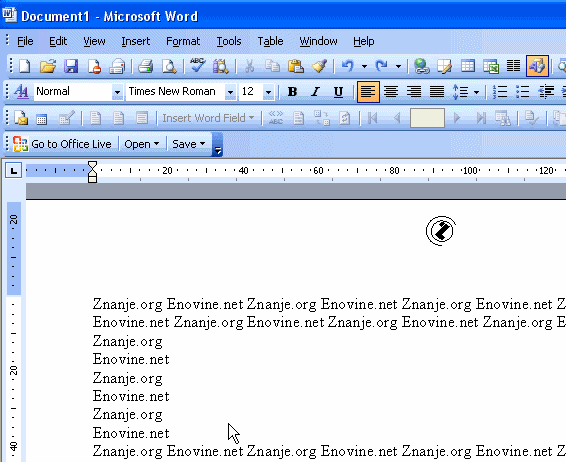566x462 pixels.
Task: Open Styles and Formatting pane icon
Action: tap(21, 92)
